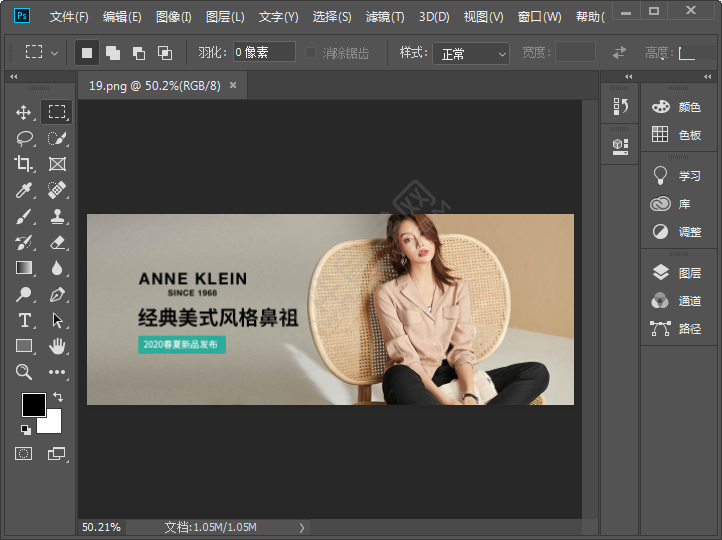Select the Clone Stamp tool

(x=58, y=216)
